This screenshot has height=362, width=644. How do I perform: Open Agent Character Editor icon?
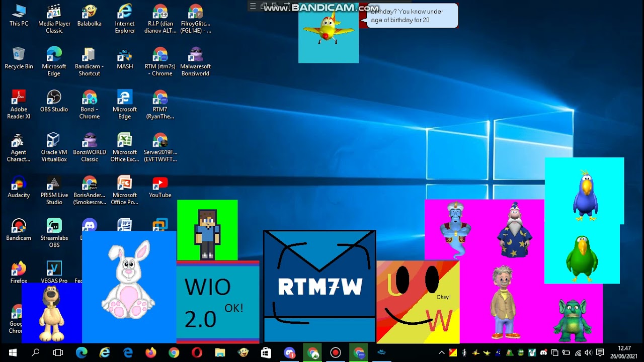[x=19, y=147]
